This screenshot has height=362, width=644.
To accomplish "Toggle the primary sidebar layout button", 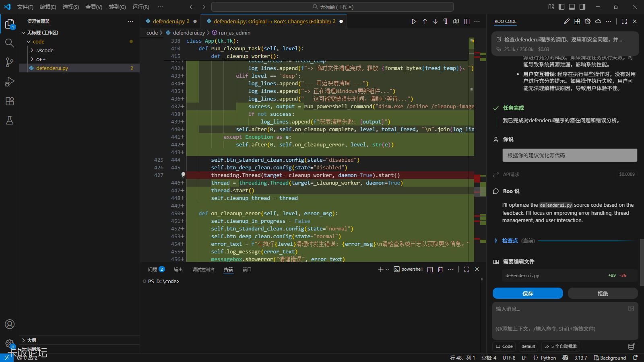I will point(561,7).
